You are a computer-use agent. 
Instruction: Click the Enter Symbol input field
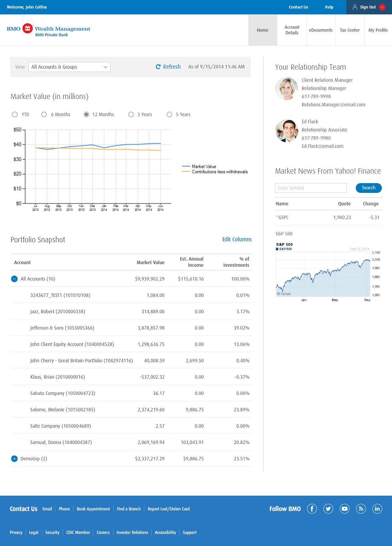click(311, 188)
